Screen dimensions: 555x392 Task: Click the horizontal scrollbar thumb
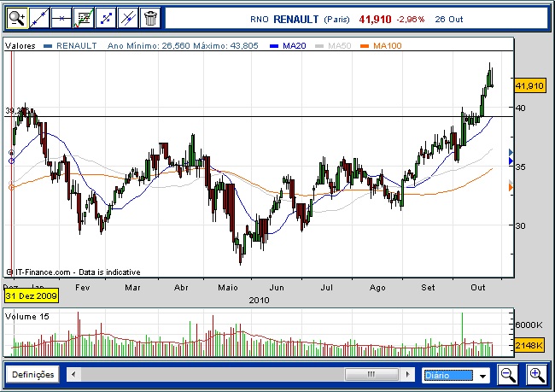click(x=371, y=374)
